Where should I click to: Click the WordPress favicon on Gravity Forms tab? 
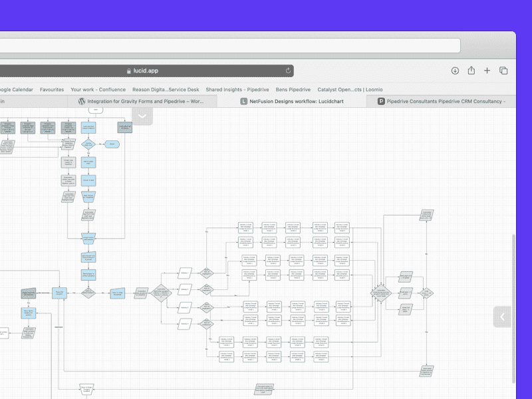coord(82,101)
